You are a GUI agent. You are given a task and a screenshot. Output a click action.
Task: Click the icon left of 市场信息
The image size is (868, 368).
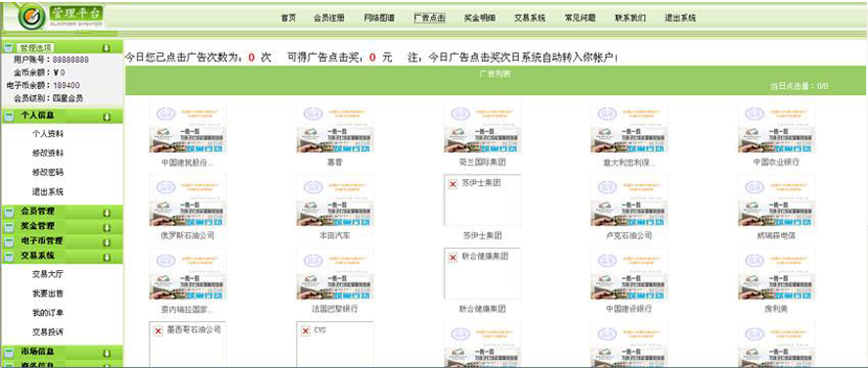(9, 353)
